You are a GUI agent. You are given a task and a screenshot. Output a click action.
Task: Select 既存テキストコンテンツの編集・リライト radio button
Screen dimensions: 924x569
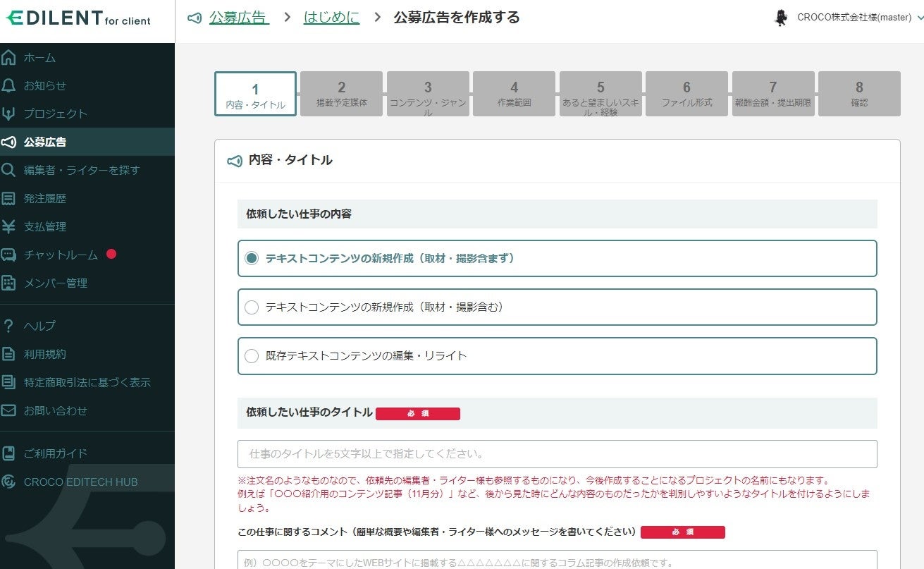[x=252, y=355]
